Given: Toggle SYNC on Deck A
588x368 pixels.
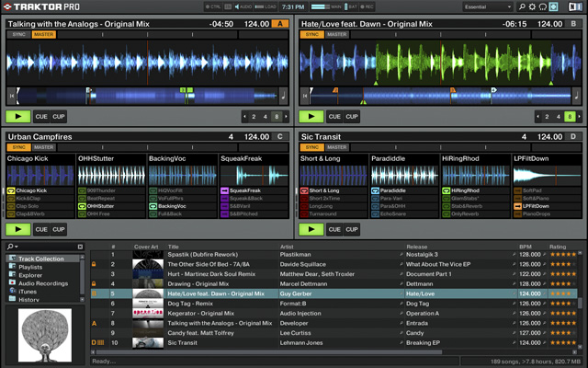Looking at the screenshot, I should pos(18,34).
